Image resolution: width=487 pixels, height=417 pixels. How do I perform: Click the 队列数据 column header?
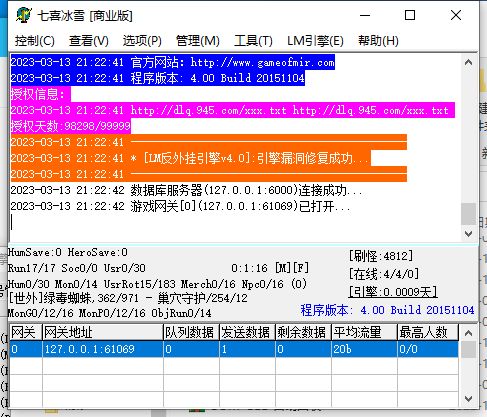click(191, 332)
